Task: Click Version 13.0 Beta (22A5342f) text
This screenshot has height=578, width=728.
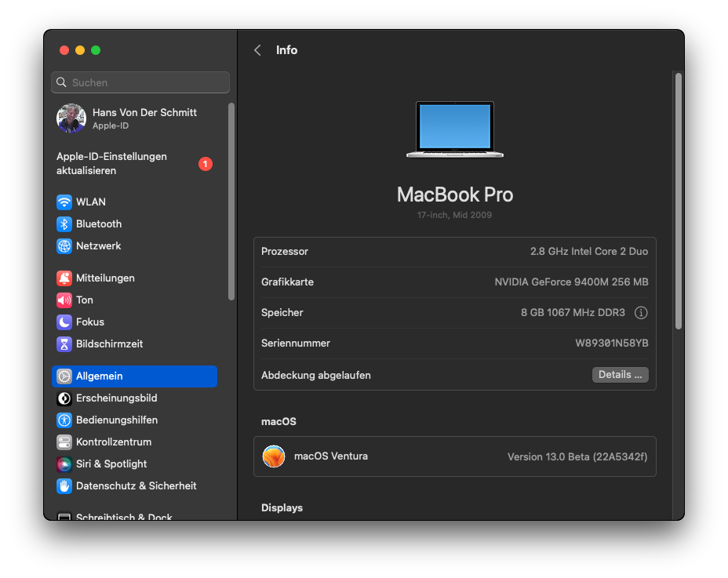Action: click(577, 456)
